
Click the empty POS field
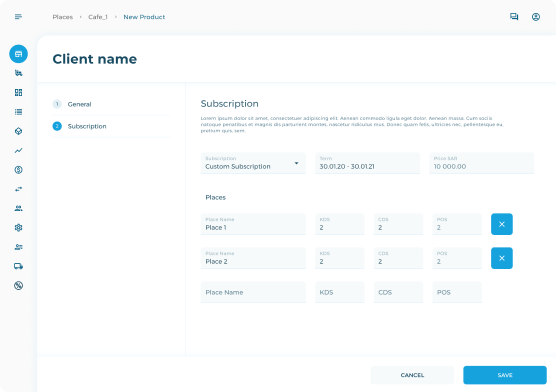(x=457, y=292)
